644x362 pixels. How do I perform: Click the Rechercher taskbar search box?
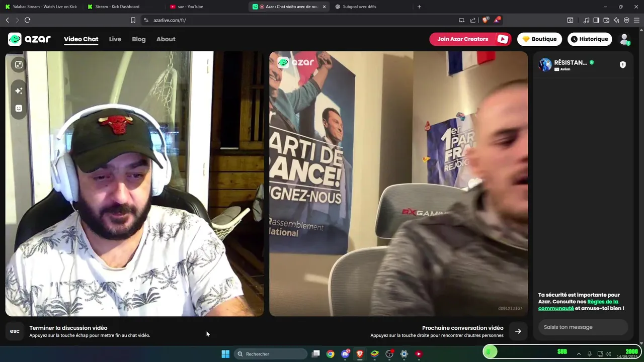coord(272,354)
